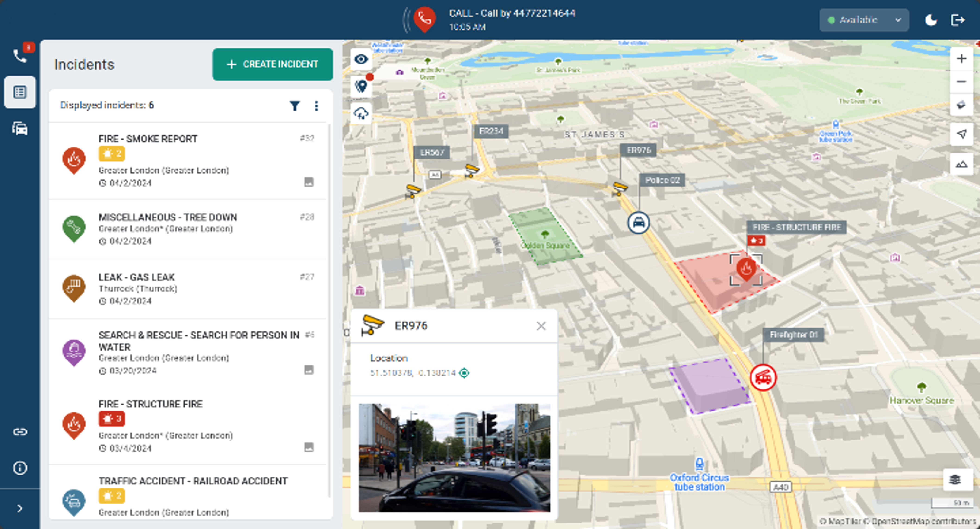This screenshot has width=980, height=529.
Task: Zoom in the map with plus button
Action: [x=961, y=59]
